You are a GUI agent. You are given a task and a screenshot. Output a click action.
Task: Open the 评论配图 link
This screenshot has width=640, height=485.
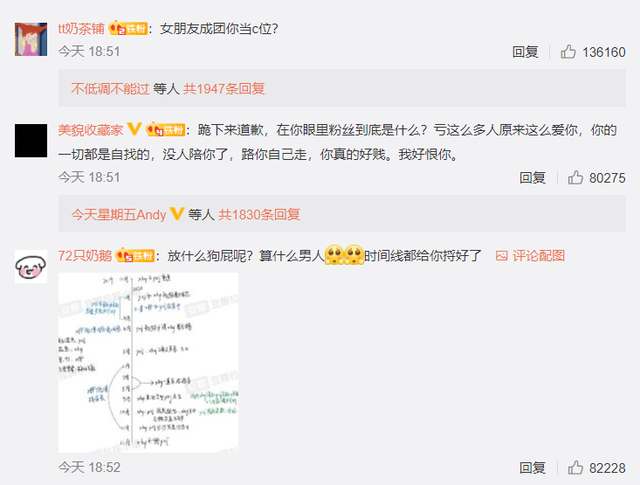coord(538,256)
